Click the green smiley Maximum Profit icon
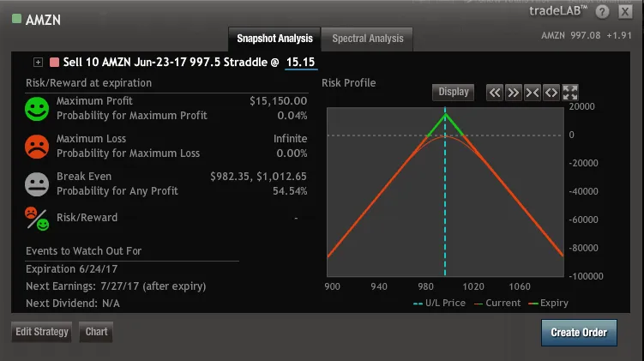This screenshot has width=644, height=361. [37, 109]
